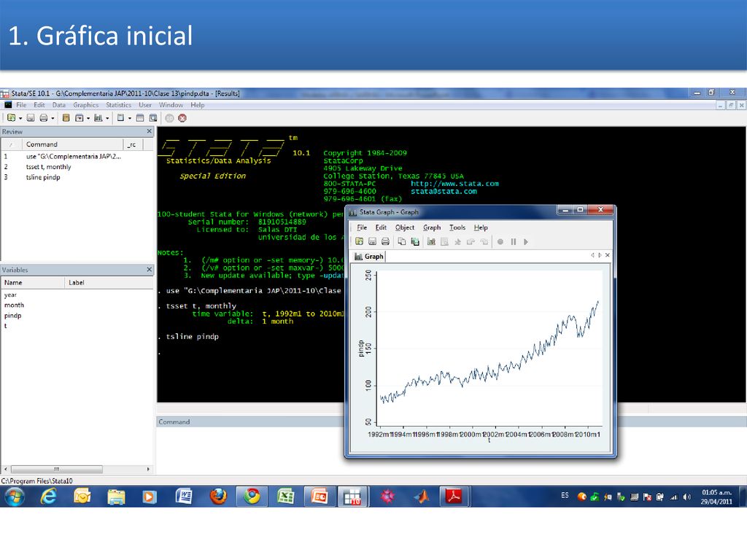Open Google Chrome from taskbar

[252, 496]
